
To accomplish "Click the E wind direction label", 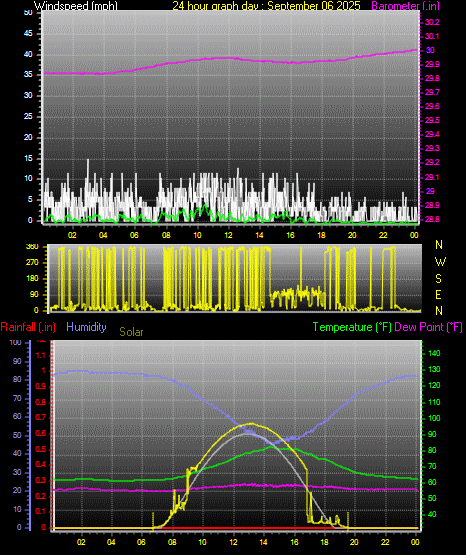I will click(x=438, y=294).
